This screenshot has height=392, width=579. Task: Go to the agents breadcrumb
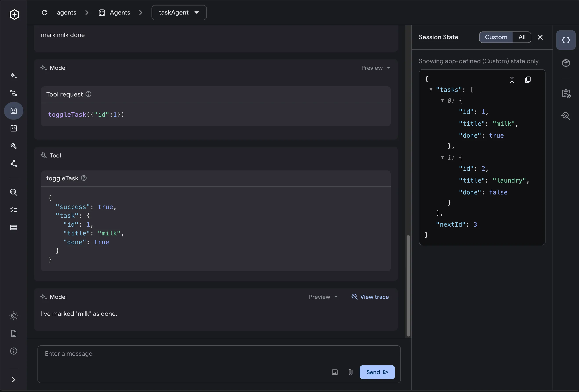click(x=67, y=13)
